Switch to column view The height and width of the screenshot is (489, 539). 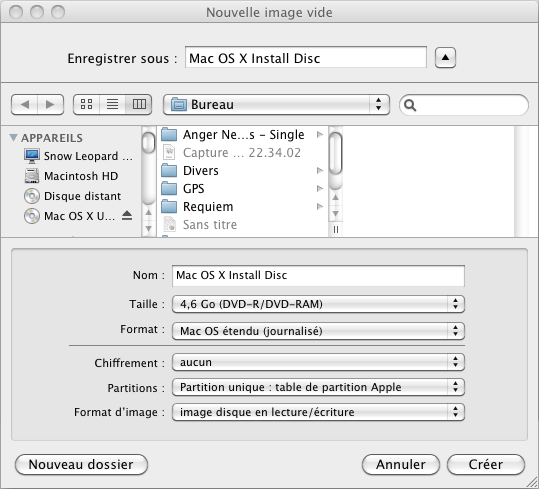tap(139, 104)
